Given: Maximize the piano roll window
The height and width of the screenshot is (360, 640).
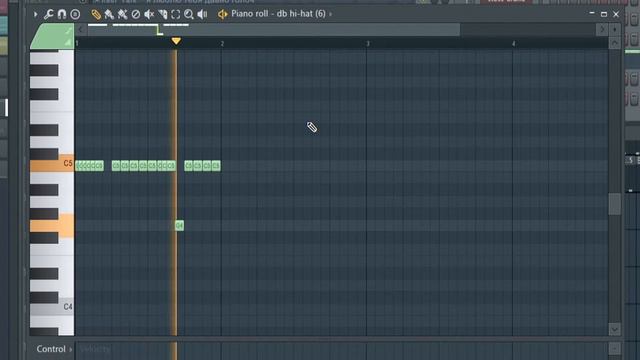Looking at the screenshot, I should coord(604,14).
